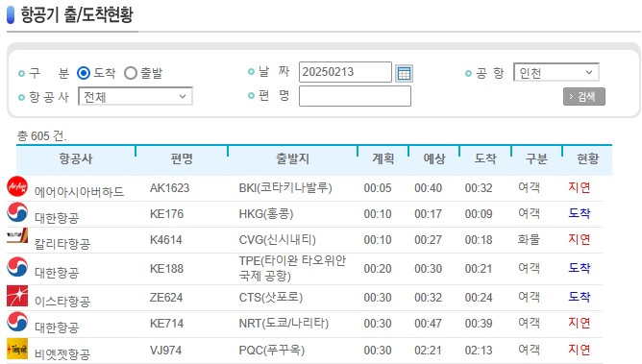
Task: Focus the empty 편명 flight number field
Action: click(x=355, y=96)
